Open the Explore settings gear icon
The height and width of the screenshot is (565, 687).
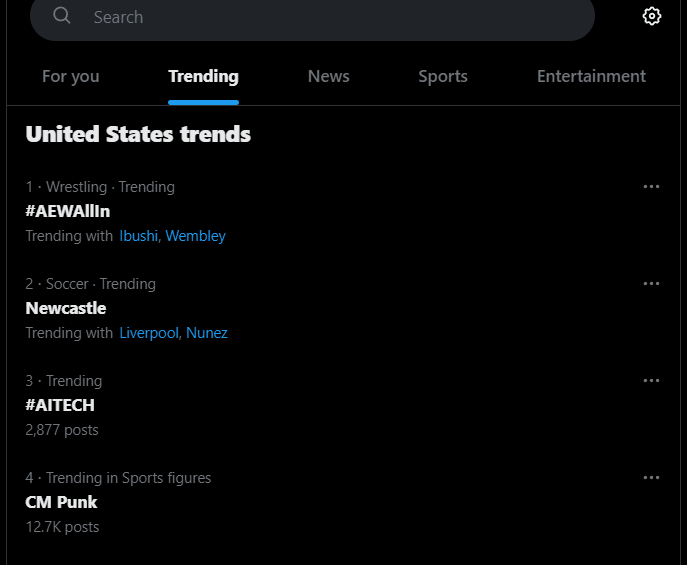(x=652, y=16)
